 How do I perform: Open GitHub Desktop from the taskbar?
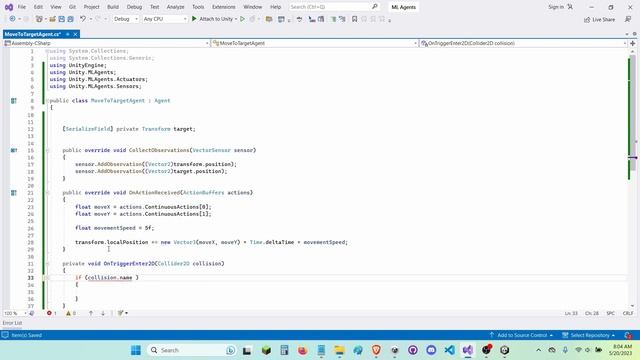pyautogui.click(x=413, y=350)
